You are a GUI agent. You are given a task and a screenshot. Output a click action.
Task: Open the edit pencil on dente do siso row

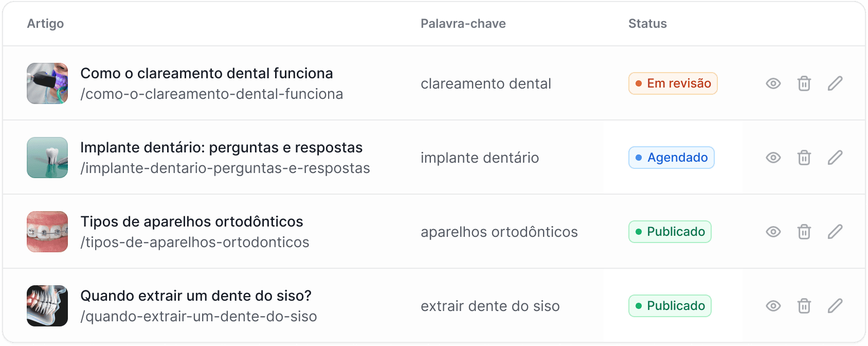pos(835,306)
